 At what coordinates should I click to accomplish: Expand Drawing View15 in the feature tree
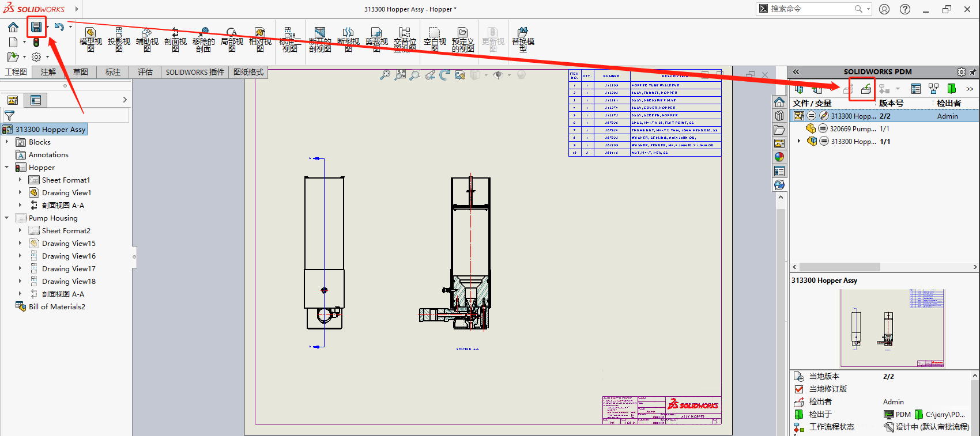20,244
